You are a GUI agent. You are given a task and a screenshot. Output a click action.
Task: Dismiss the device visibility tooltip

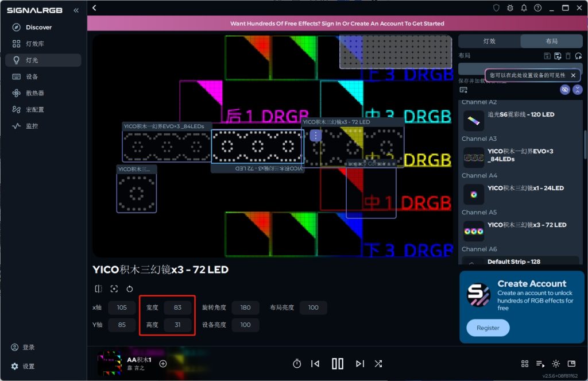tap(573, 75)
